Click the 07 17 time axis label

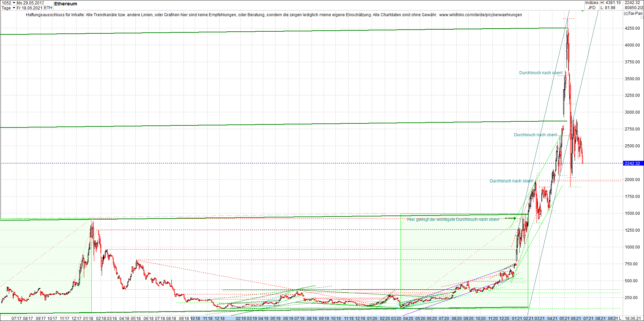(x=17, y=318)
